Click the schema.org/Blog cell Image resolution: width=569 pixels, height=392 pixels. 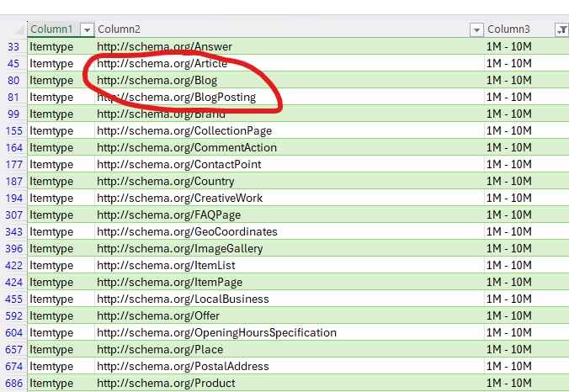click(x=290, y=80)
